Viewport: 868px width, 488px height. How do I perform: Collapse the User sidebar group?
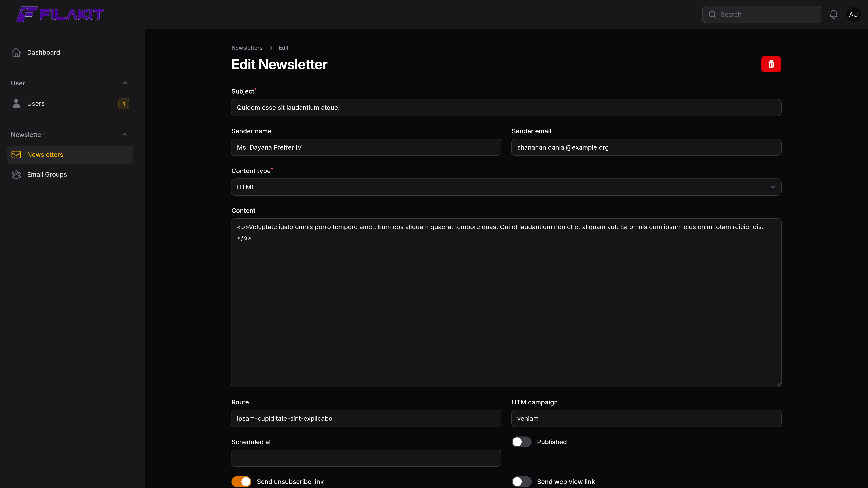[125, 83]
